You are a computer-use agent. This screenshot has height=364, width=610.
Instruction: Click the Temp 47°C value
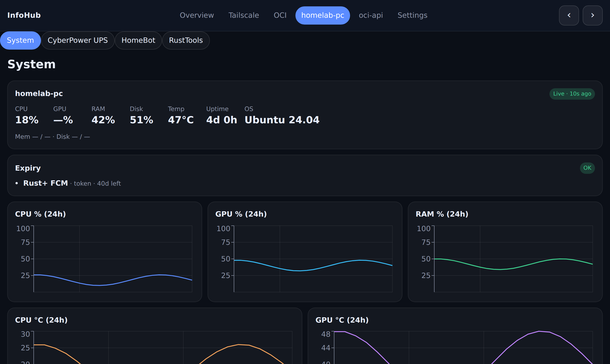(x=181, y=120)
